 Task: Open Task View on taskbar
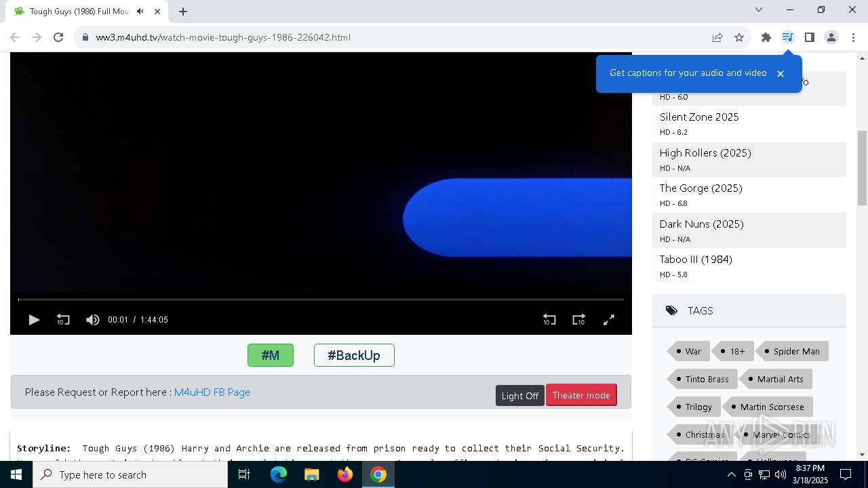[x=245, y=474]
